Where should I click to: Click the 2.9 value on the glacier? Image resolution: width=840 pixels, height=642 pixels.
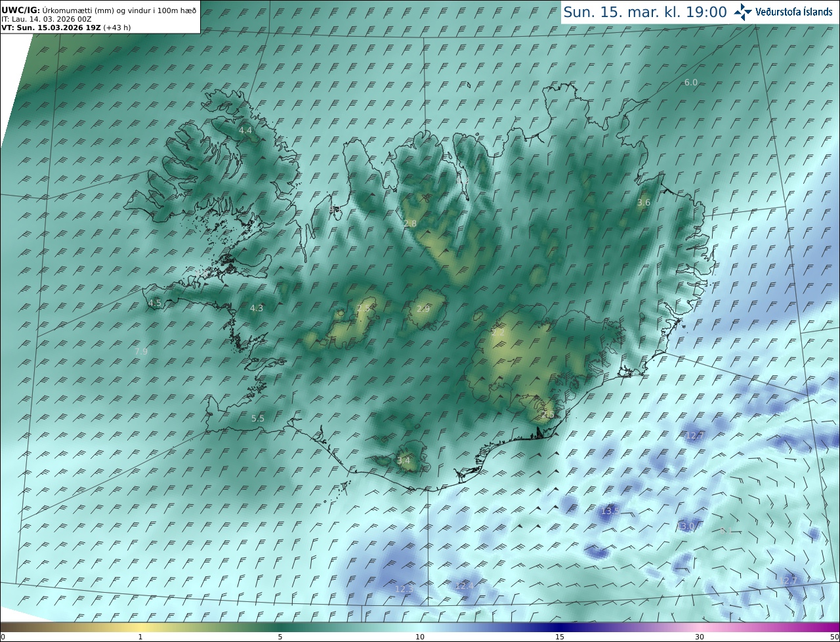423,309
